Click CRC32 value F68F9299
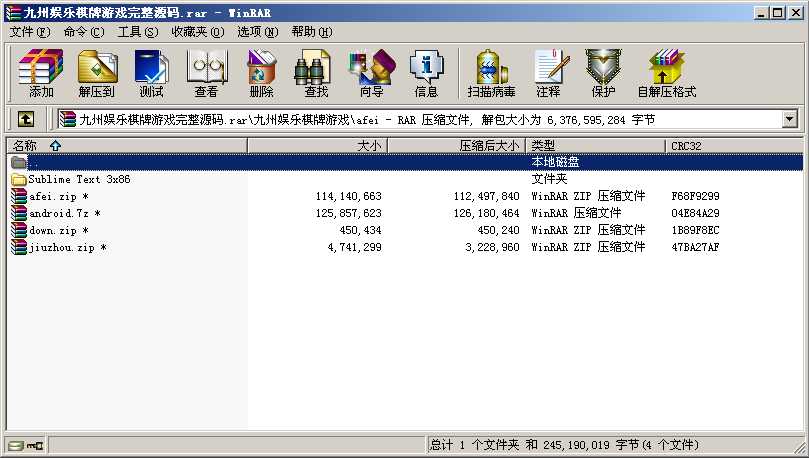 pos(695,197)
